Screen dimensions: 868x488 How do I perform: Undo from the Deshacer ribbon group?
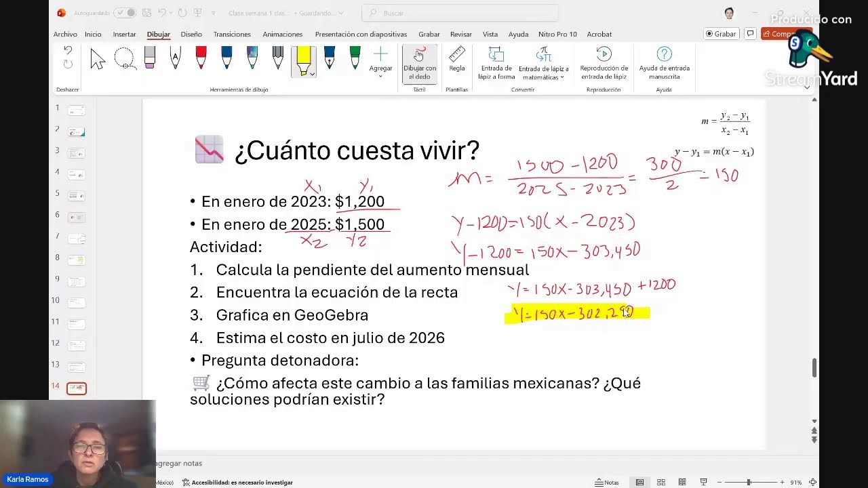point(68,50)
